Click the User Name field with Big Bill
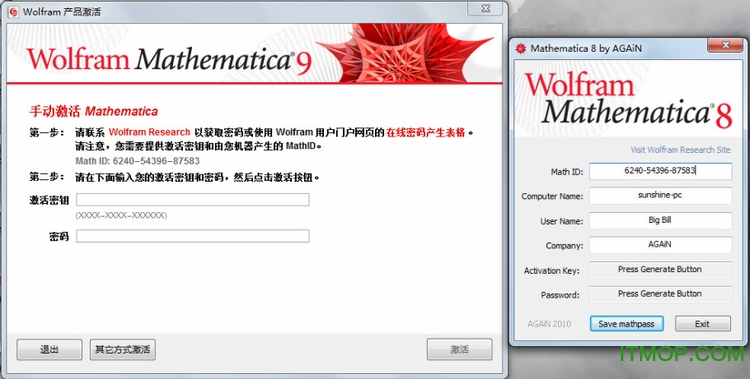 pyautogui.click(x=660, y=221)
